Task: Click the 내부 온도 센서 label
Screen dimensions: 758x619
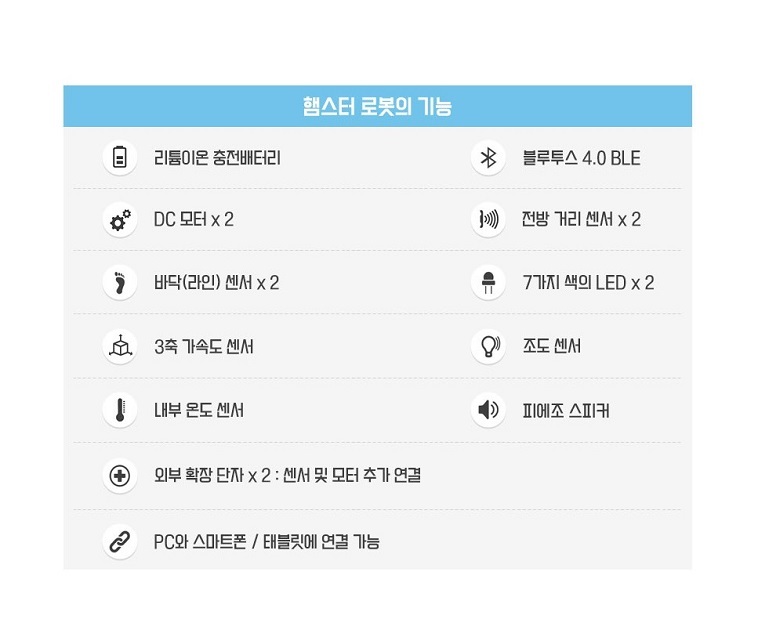Action: point(199,410)
